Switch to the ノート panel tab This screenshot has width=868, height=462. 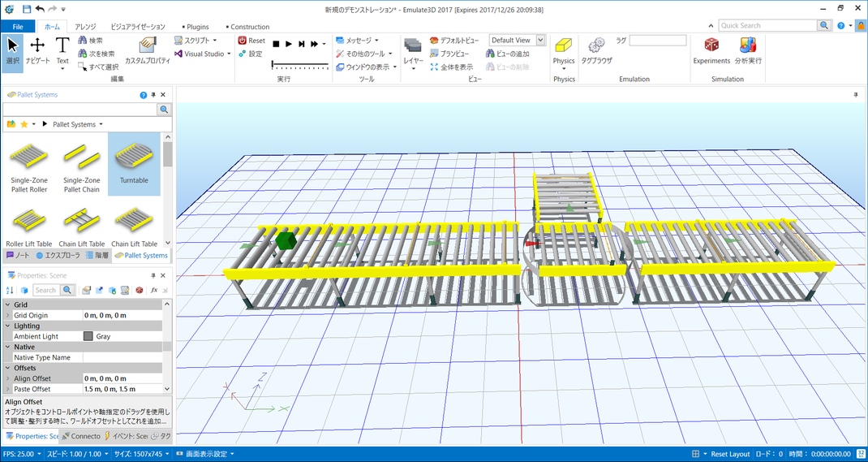(18, 256)
